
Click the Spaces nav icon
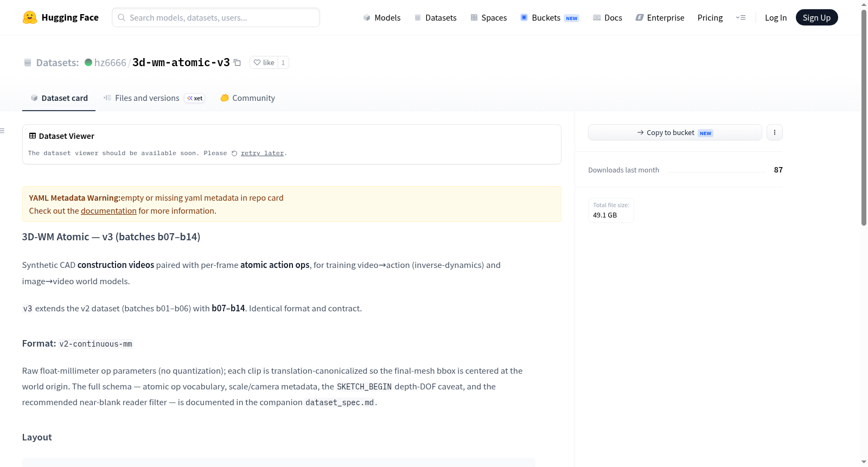click(474, 17)
